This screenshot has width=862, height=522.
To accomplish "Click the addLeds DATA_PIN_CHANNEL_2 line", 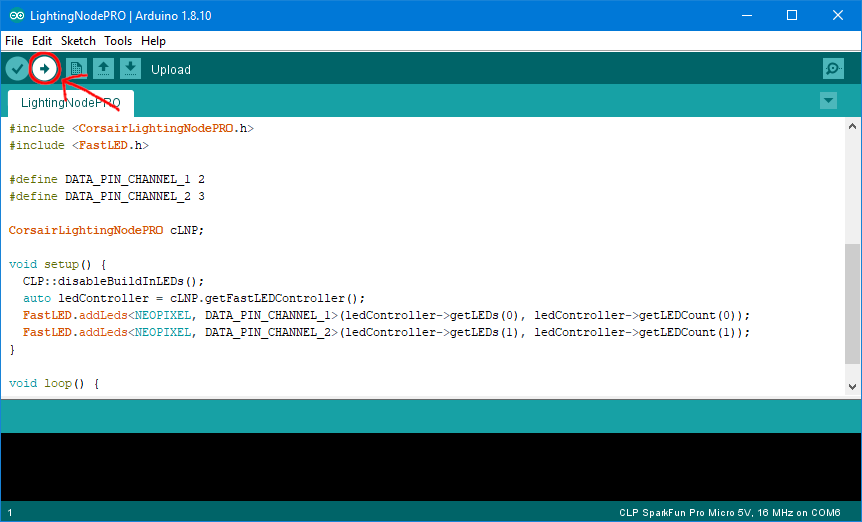I will pyautogui.click(x=386, y=332).
